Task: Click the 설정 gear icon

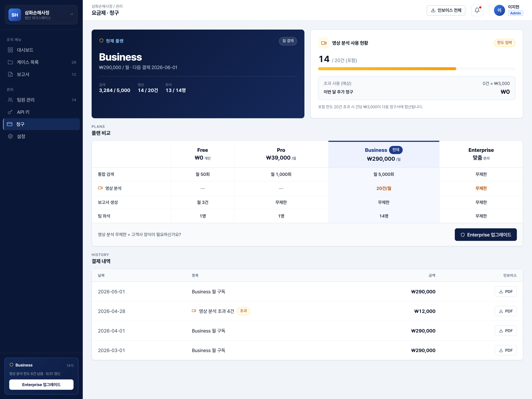Action: point(10,136)
